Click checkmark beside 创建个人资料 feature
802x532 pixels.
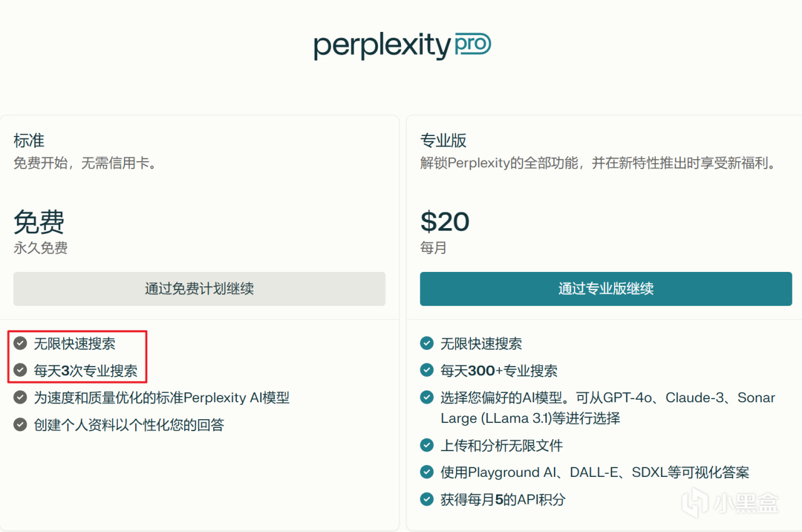point(21,425)
